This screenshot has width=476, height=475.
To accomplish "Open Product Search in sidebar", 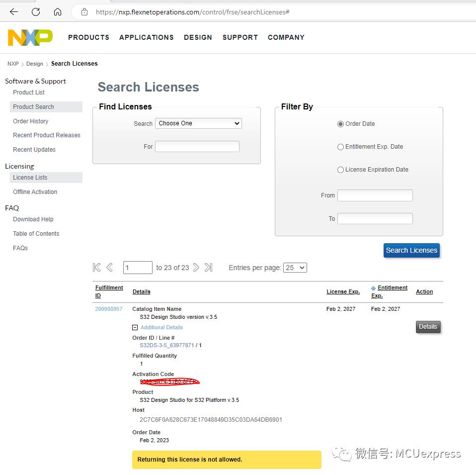I will [x=46, y=107].
